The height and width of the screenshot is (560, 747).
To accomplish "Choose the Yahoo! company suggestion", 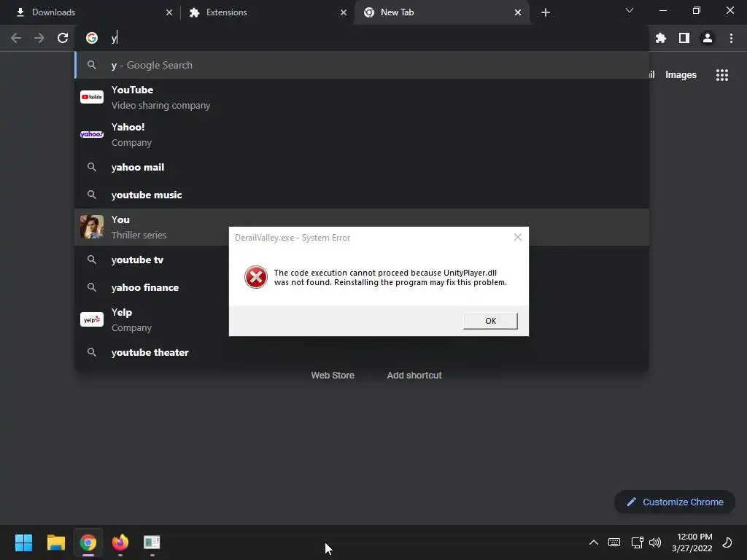I will pyautogui.click(x=362, y=135).
